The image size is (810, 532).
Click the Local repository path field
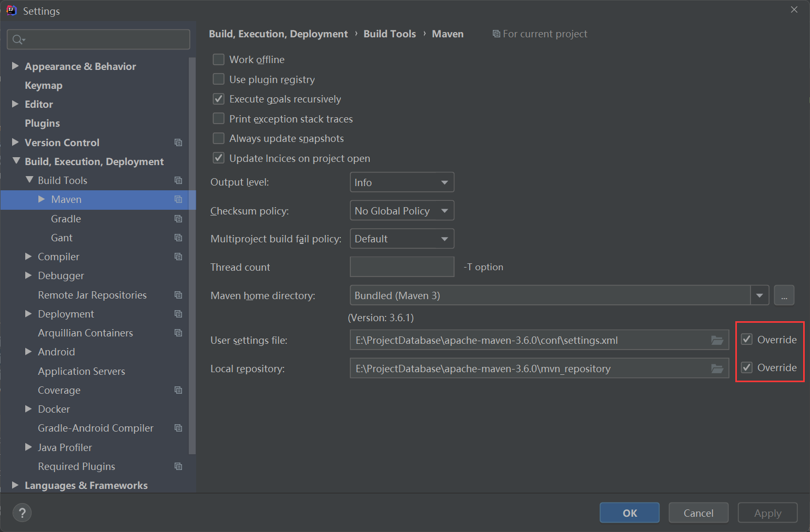tap(539, 369)
